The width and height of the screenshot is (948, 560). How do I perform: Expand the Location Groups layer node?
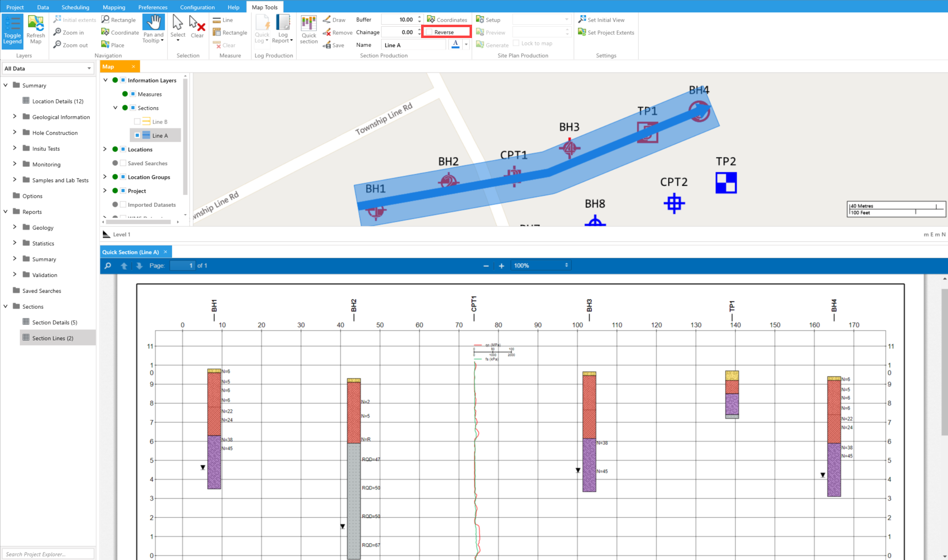(x=105, y=177)
